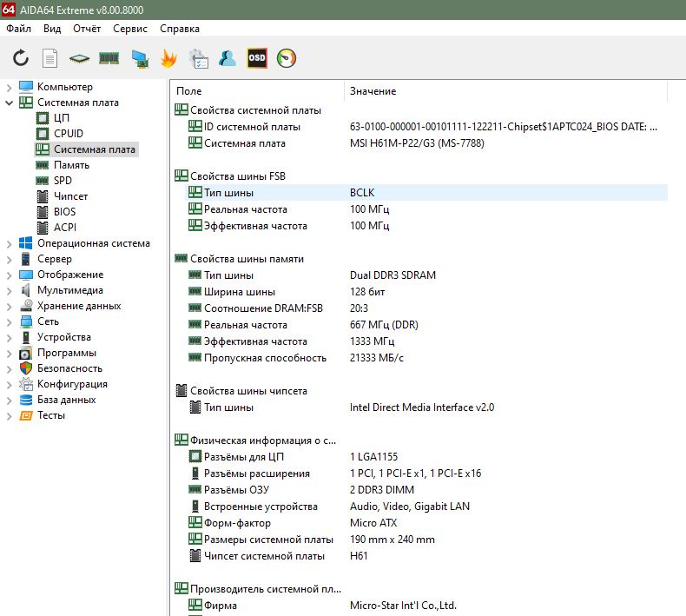Click the user profile toolbar icon
The image size is (686, 616).
coord(228,58)
